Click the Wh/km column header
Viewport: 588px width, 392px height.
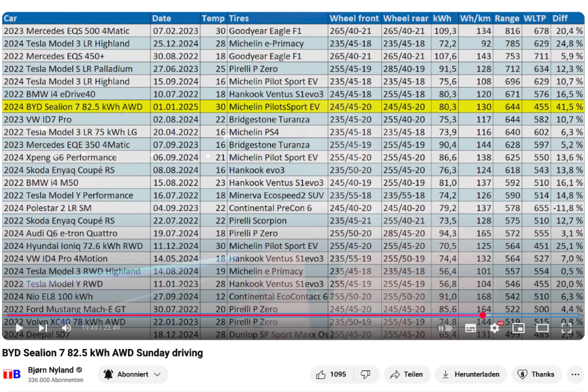[x=475, y=18]
